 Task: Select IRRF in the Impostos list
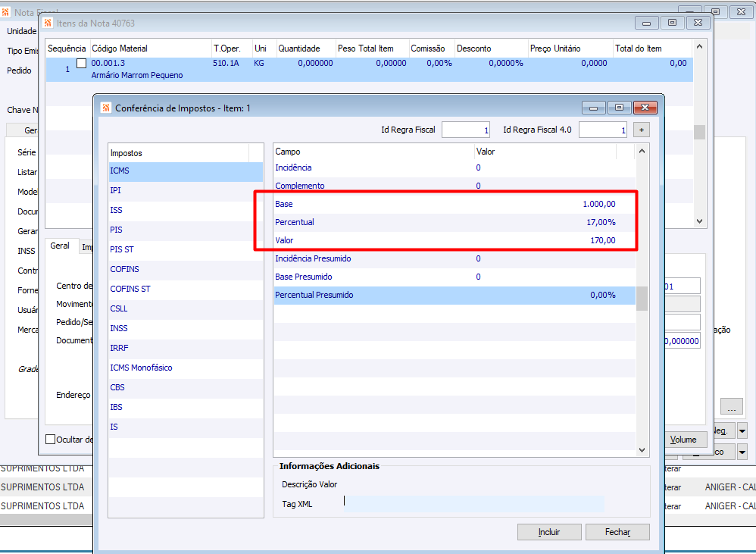(x=186, y=348)
